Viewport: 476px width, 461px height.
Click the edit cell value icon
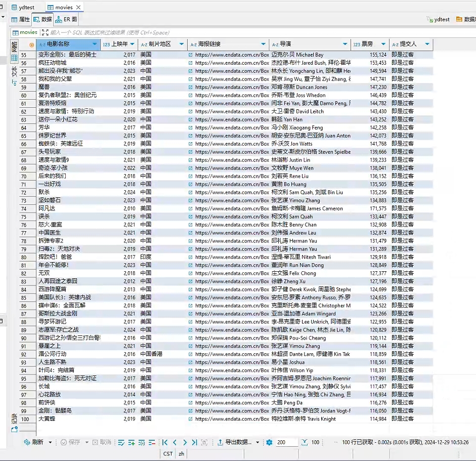pyautogui.click(x=121, y=442)
